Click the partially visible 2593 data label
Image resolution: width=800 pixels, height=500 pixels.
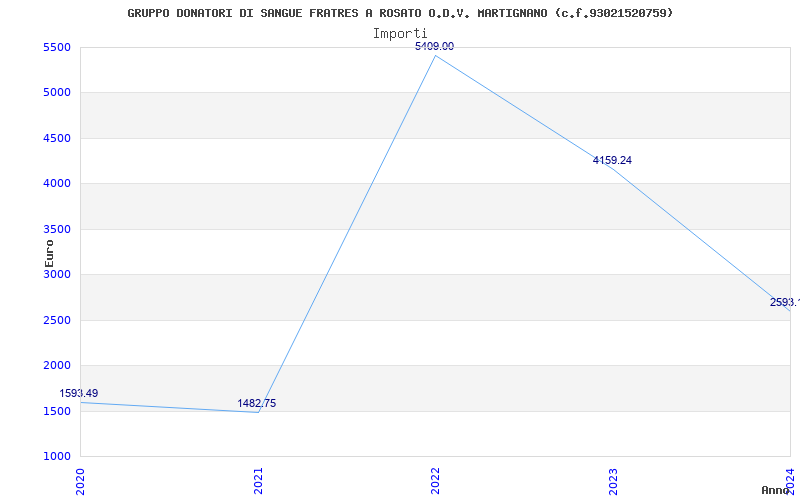(x=785, y=303)
